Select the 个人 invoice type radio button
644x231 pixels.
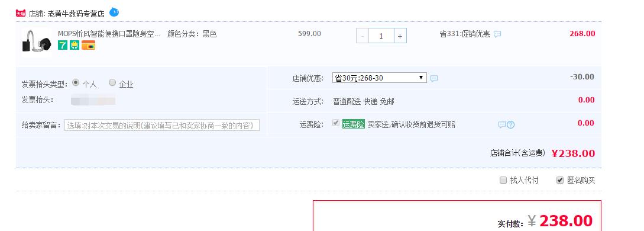coord(76,82)
